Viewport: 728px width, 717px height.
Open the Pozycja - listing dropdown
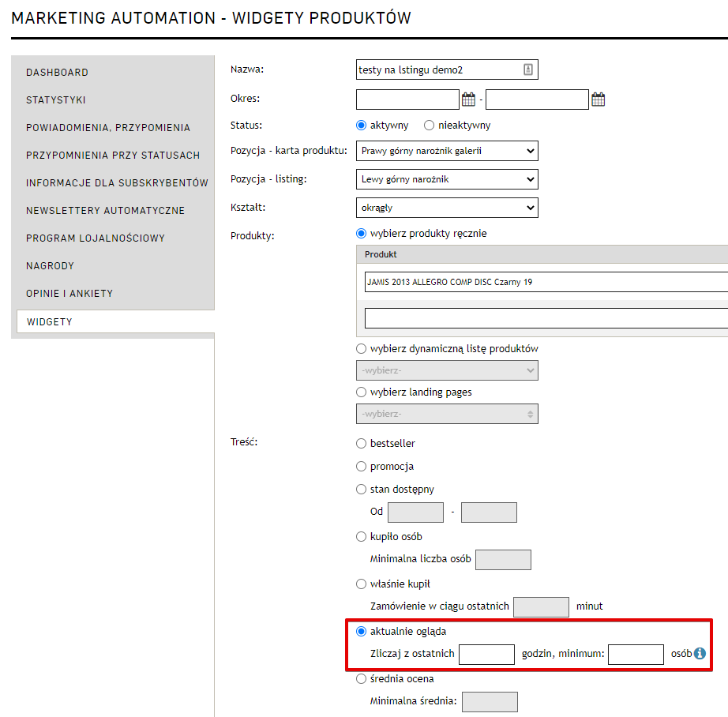447,179
